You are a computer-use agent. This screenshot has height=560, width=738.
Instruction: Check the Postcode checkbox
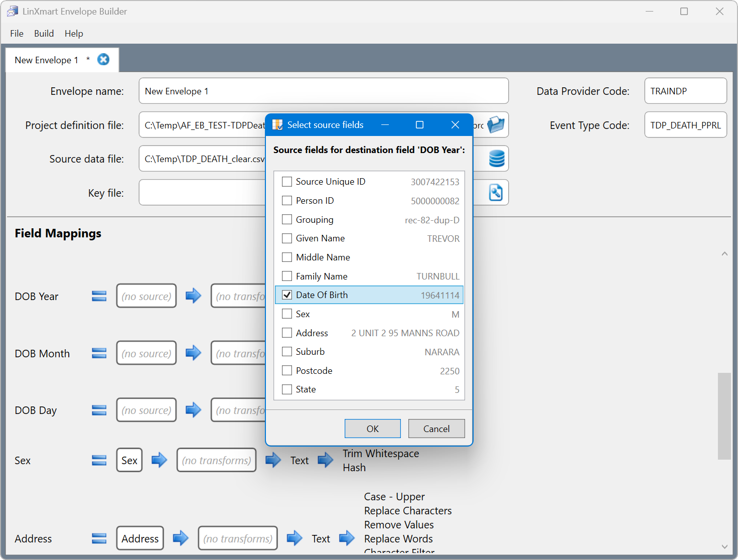pos(287,371)
